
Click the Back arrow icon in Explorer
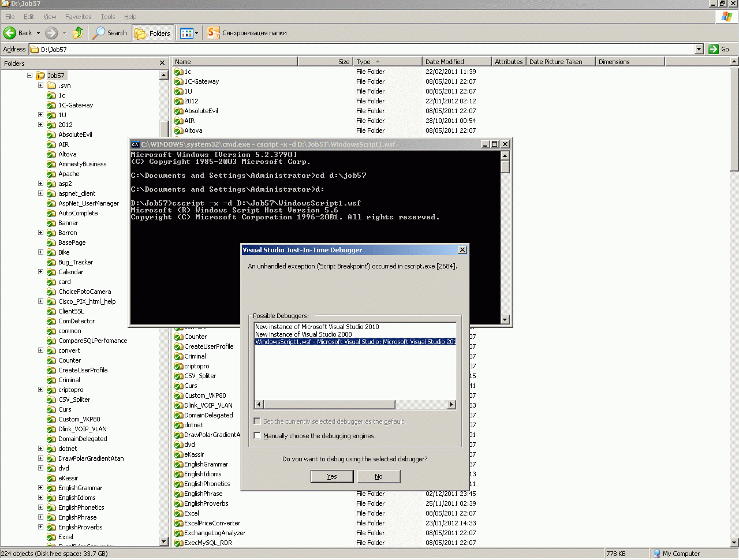point(10,33)
